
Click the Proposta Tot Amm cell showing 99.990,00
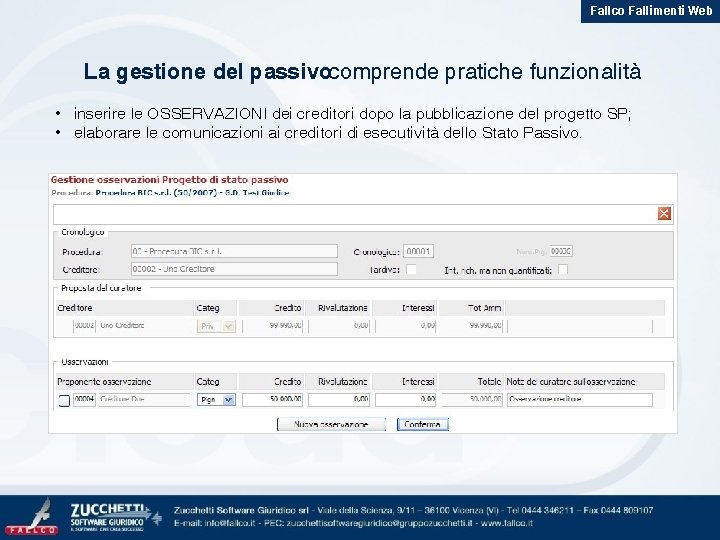(472, 326)
